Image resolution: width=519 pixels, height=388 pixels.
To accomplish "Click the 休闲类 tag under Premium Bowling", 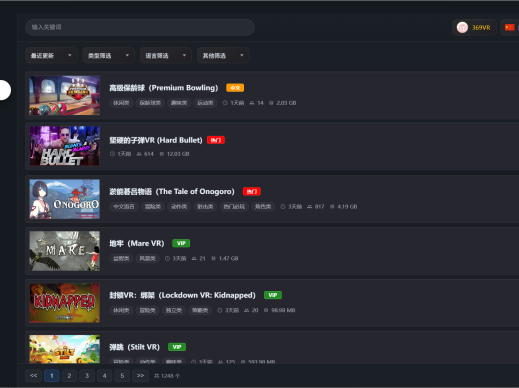I will [x=121, y=103].
